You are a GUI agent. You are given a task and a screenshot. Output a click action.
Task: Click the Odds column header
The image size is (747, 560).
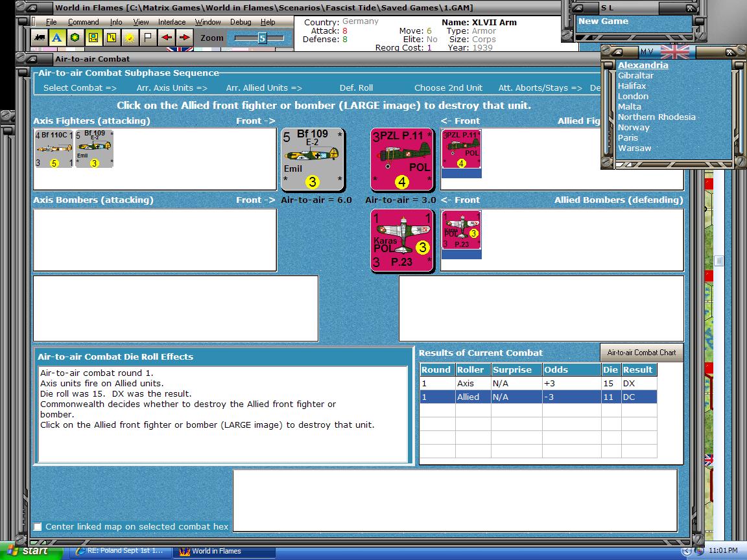(x=571, y=370)
